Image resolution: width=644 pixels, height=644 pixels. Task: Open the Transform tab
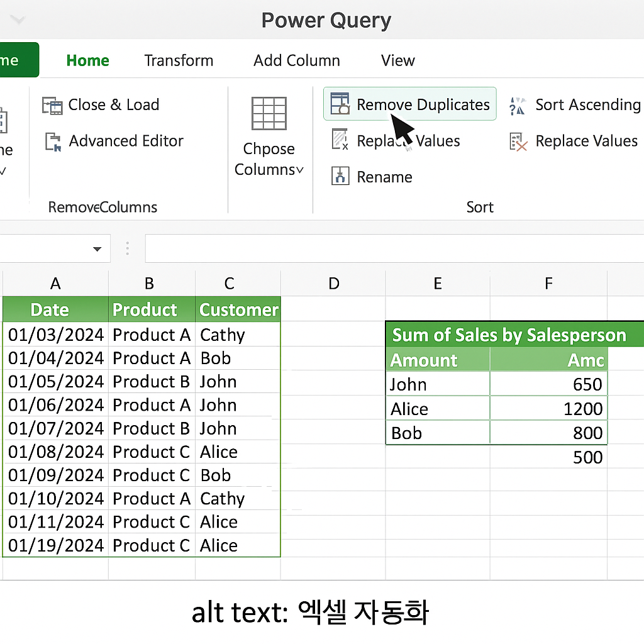[x=179, y=60]
